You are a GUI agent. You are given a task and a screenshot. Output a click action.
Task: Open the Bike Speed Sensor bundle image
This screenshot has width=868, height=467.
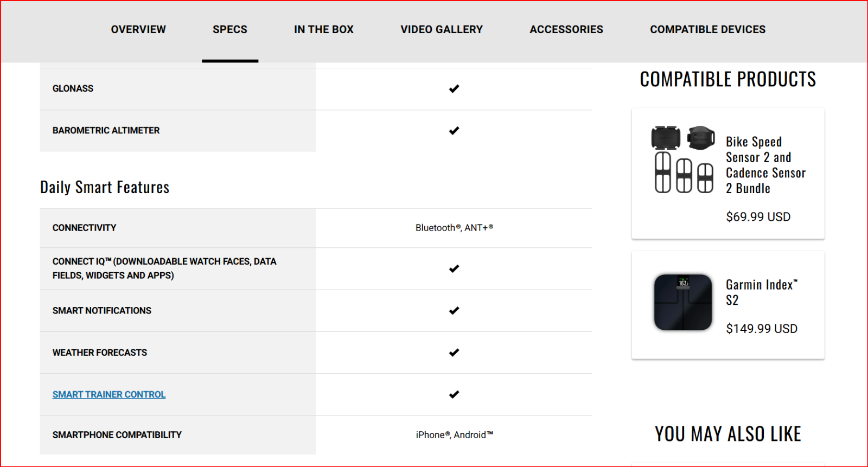[x=683, y=159]
